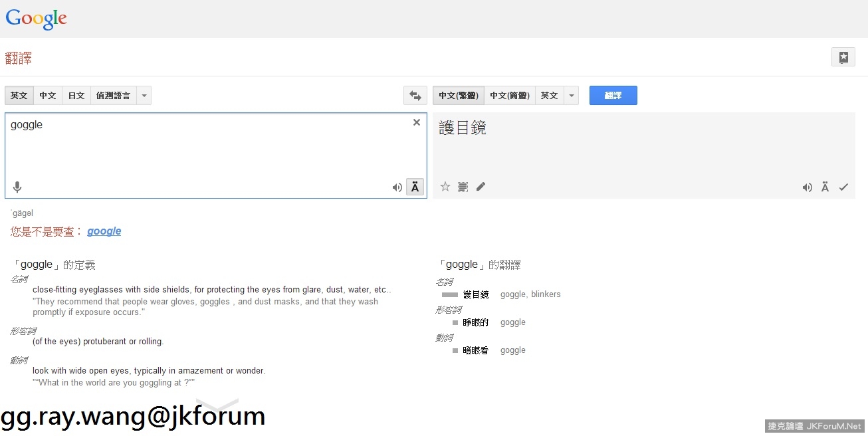Choose 日文 as source language
This screenshot has height=436, width=868.
pos(76,96)
